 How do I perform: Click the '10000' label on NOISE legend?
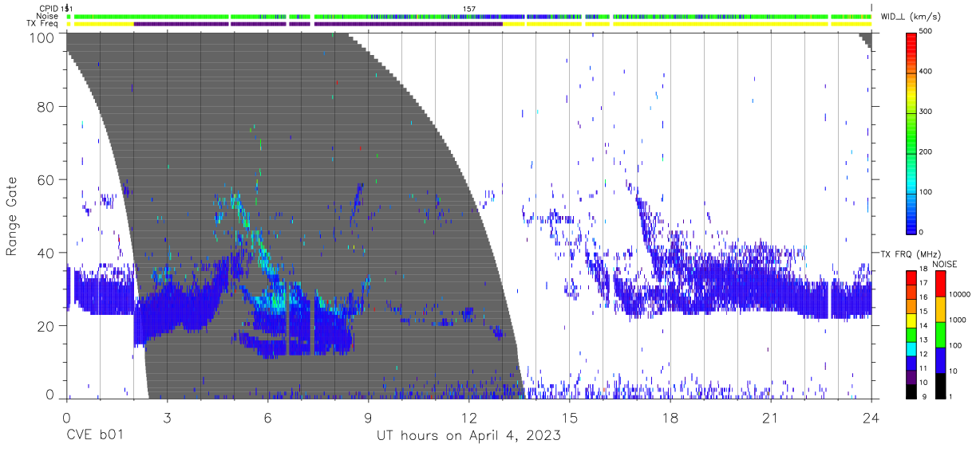(958, 295)
